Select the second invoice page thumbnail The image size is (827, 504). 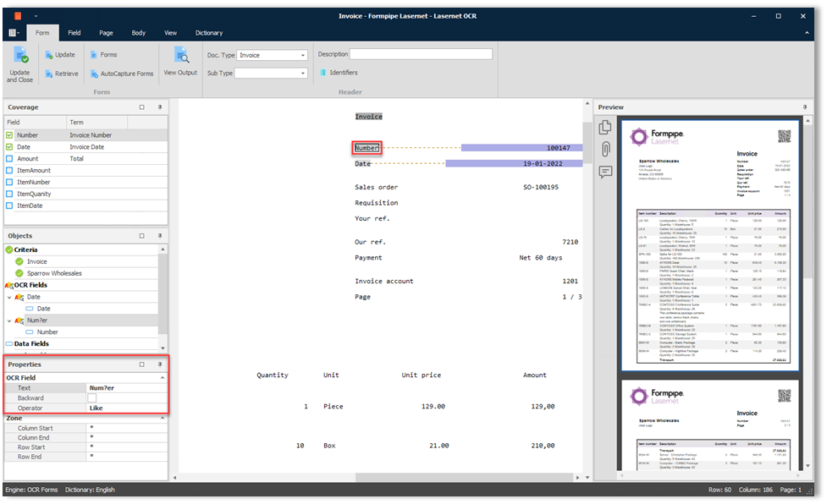(710, 425)
